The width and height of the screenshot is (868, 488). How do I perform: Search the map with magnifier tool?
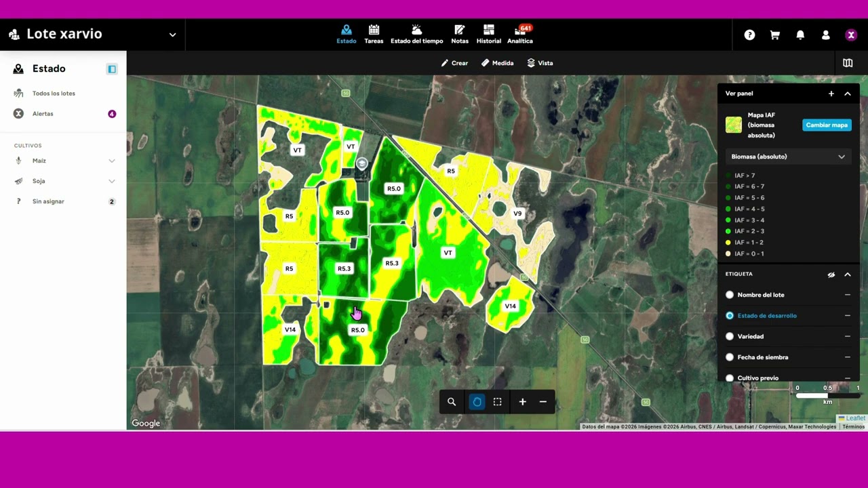452,402
